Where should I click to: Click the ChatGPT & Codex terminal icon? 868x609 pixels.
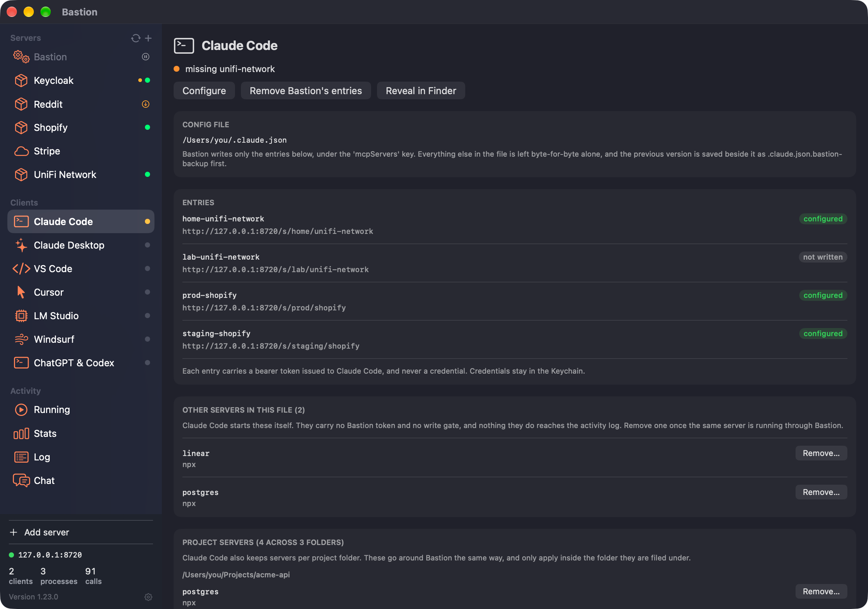21,363
